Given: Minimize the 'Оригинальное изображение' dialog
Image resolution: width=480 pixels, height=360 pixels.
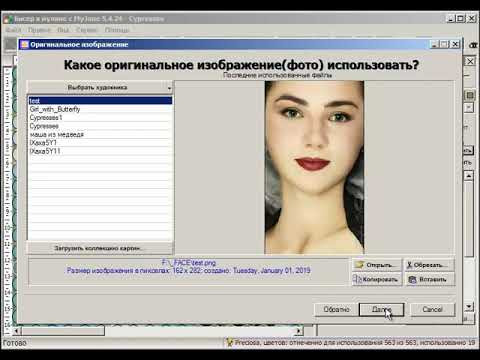Looking at the screenshot, I should coord(434,44).
